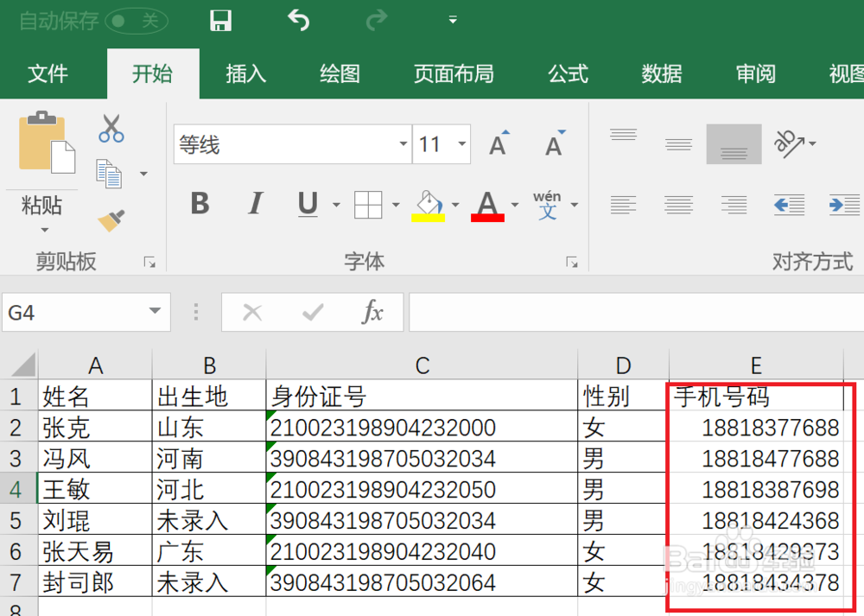Click the Undo button
Image resolution: width=864 pixels, height=616 pixels.
pyautogui.click(x=297, y=19)
